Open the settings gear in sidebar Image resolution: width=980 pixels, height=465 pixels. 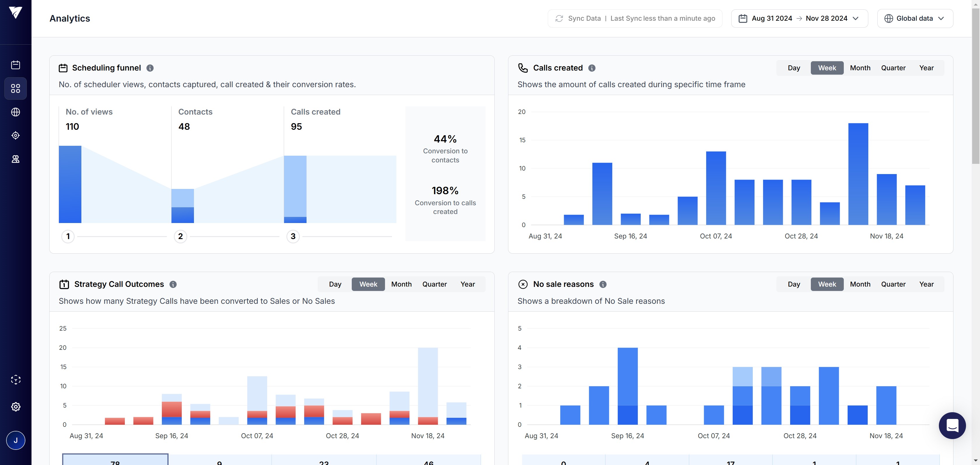[15, 406]
